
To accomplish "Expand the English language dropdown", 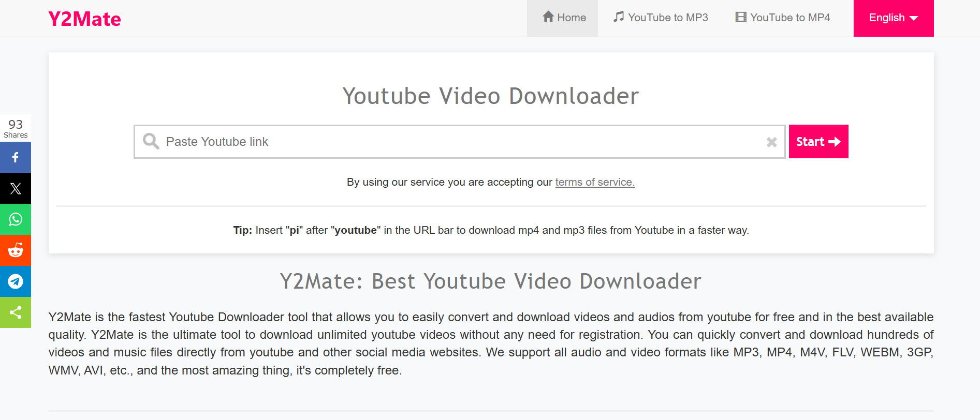I will [894, 18].
